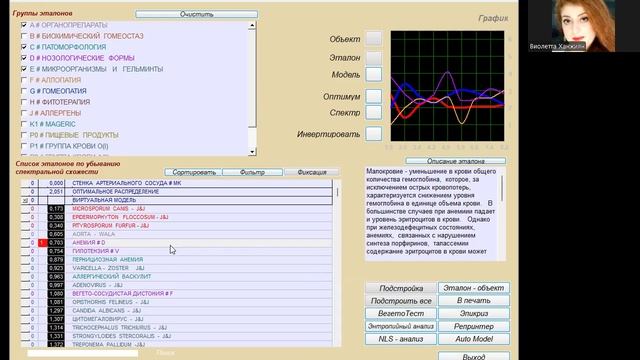Toggle the Модель graph box
The image size is (640, 360).
[x=373, y=75]
